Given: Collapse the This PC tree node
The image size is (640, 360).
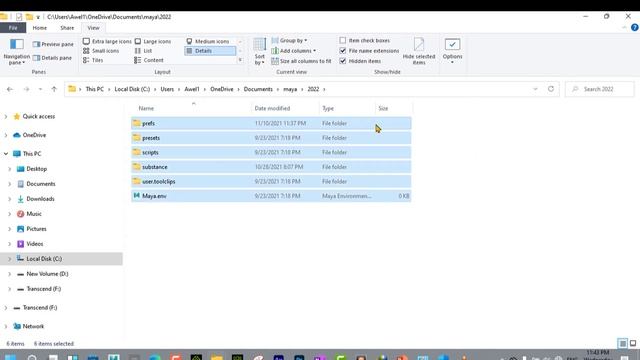Looking at the screenshot, I should tap(6, 154).
